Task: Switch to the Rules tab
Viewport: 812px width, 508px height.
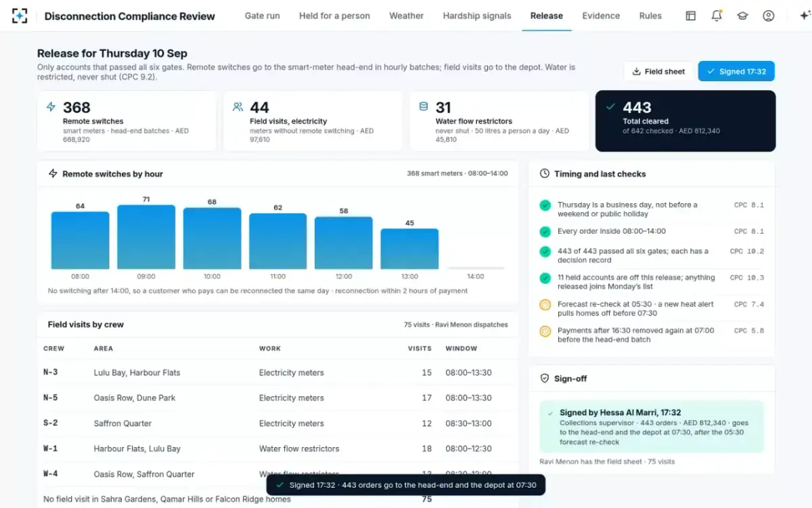Action: point(650,16)
